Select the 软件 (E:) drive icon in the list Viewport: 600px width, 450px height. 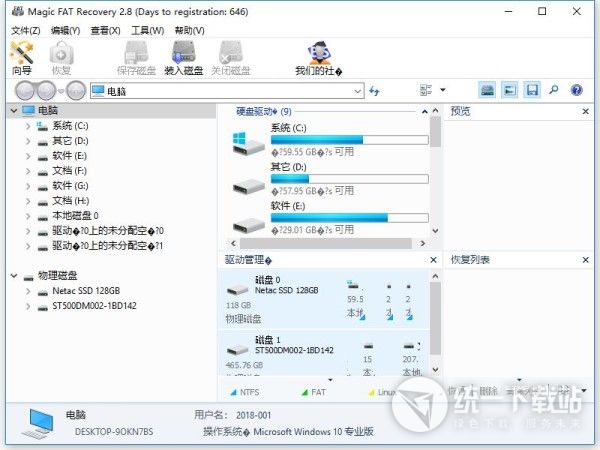pyautogui.click(x=248, y=225)
